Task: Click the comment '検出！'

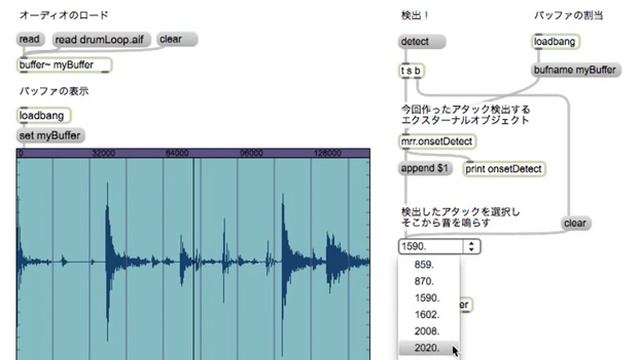Action: 415,16
